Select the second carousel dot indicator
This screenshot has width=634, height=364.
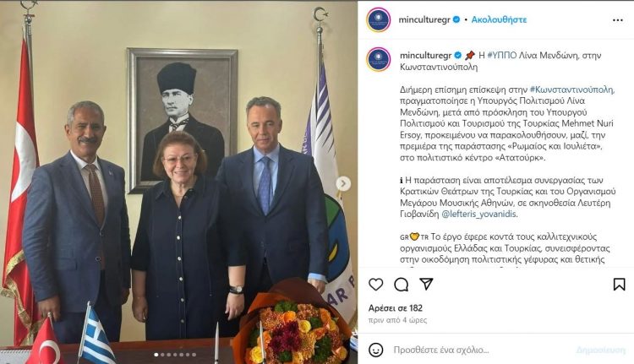point(162,355)
